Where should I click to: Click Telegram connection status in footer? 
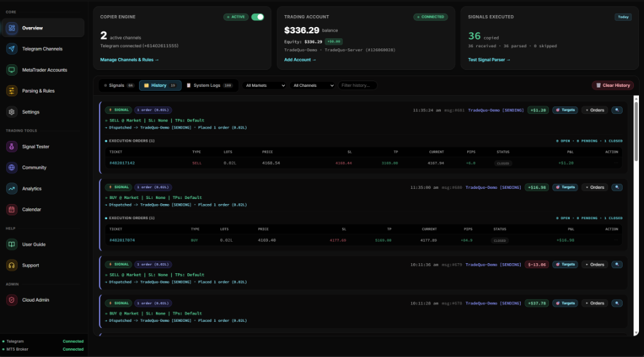tap(43, 341)
